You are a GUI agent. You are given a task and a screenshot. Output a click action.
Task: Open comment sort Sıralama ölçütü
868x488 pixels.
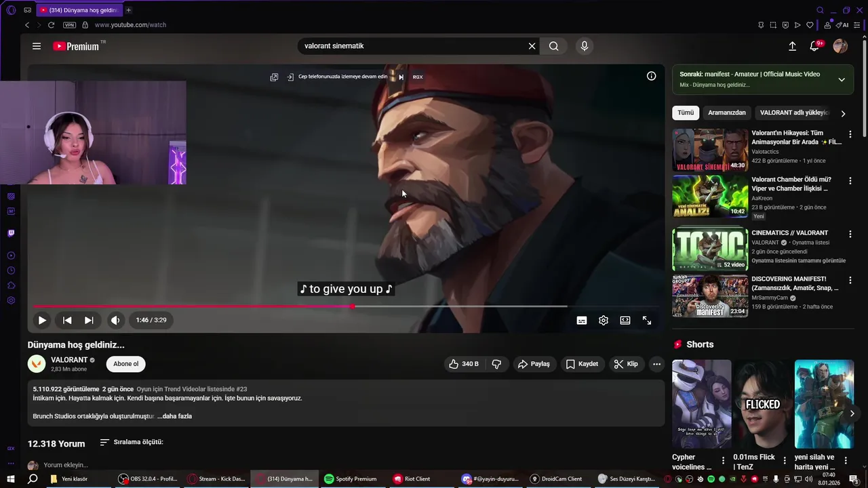(132, 442)
